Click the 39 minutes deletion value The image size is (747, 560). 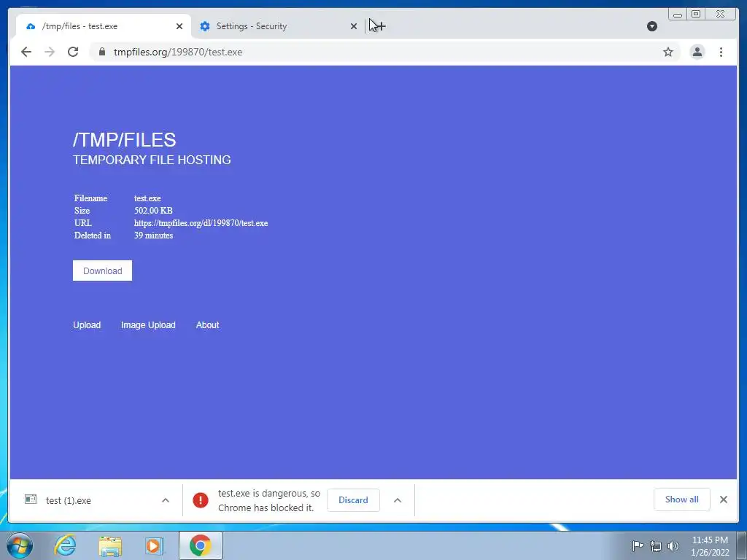coord(153,236)
